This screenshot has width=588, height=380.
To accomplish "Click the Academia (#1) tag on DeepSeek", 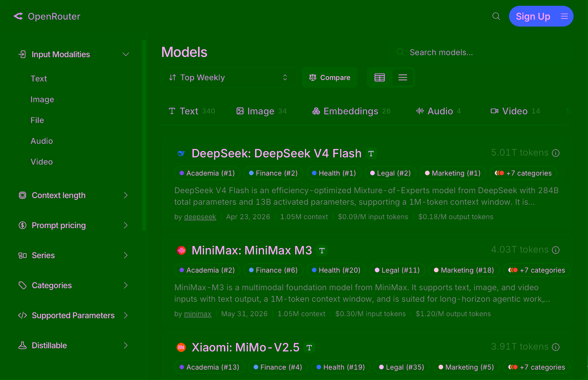I will [207, 173].
